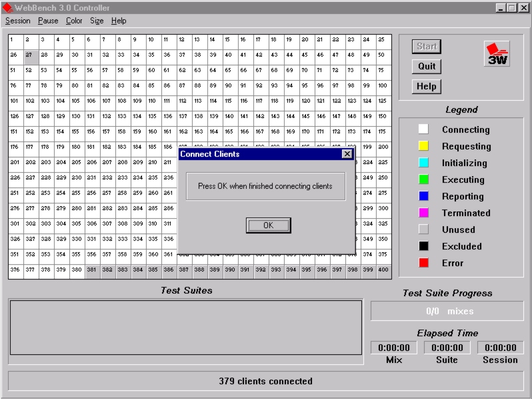Click the Quit button

click(x=427, y=66)
